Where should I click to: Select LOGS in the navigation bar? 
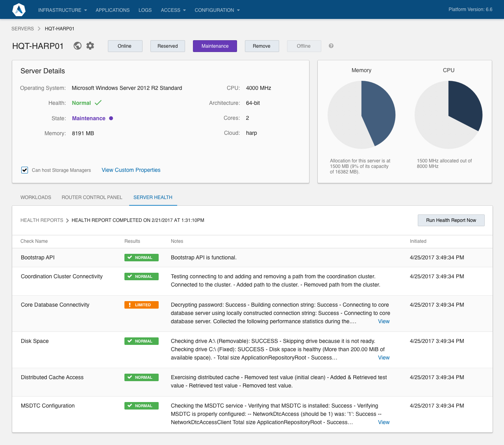click(x=145, y=10)
